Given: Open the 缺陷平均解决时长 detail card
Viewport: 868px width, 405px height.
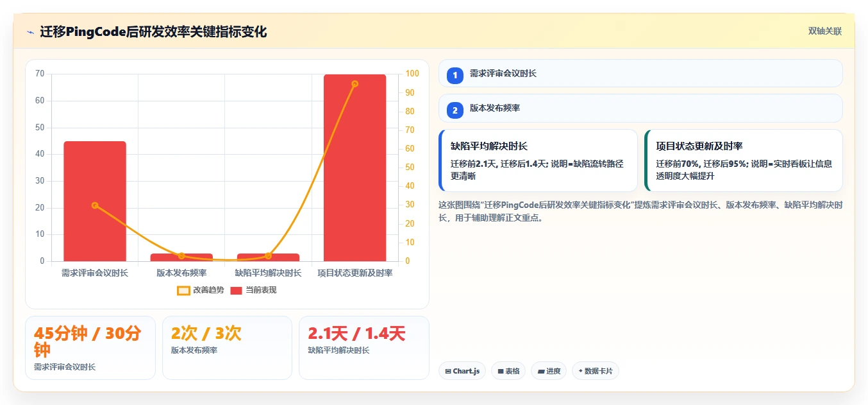Looking at the screenshot, I should 538,160.
